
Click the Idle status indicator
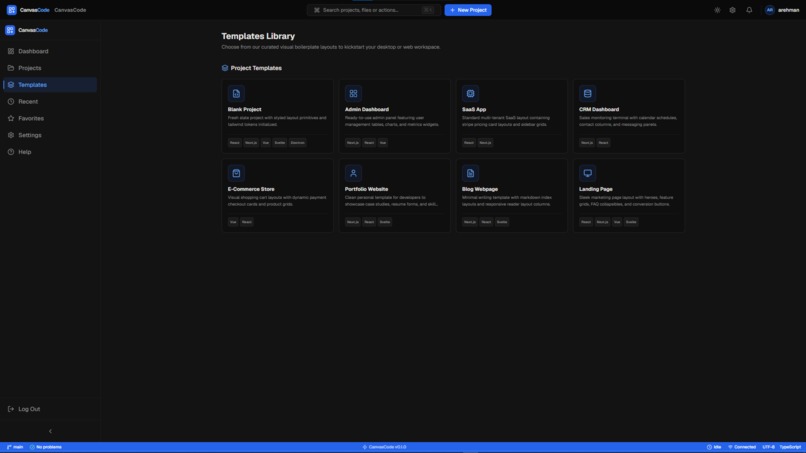pyautogui.click(x=714, y=447)
